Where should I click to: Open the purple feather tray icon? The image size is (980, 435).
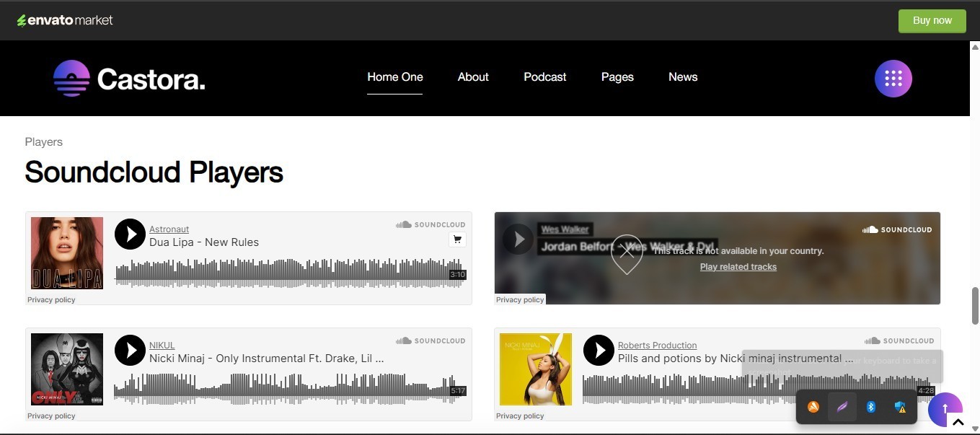(x=842, y=407)
